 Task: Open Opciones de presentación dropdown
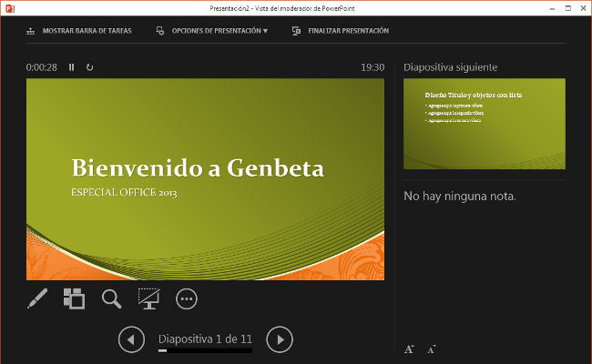[x=212, y=31]
